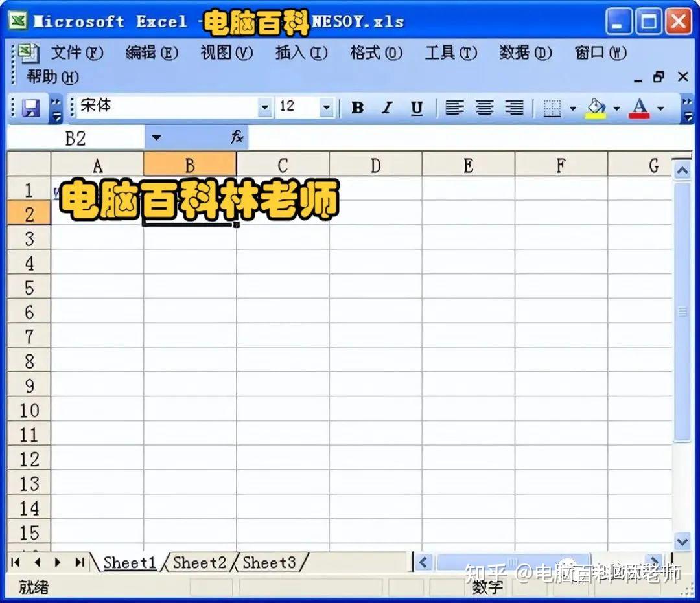Open the 窗口(W) menu
This screenshot has width=700, height=603.
coord(601,53)
